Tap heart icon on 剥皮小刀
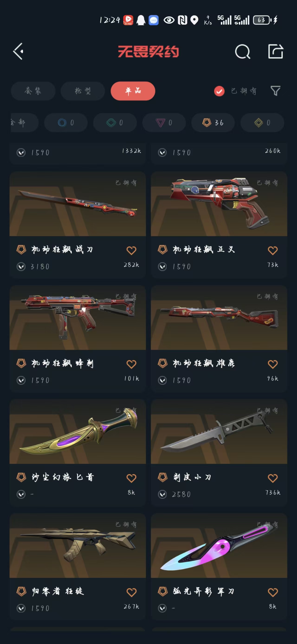This screenshot has height=644, width=297. tap(273, 478)
